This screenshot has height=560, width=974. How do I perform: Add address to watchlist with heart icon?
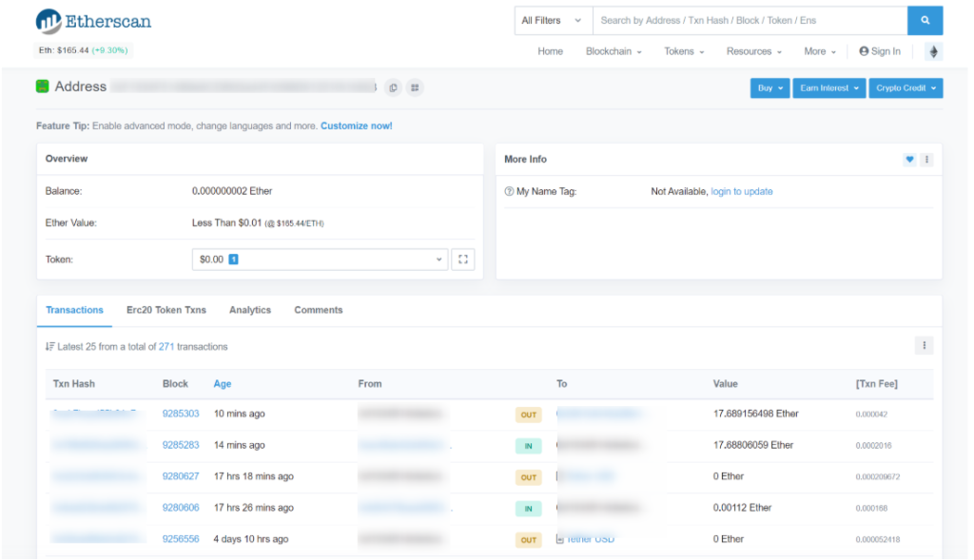(x=909, y=160)
